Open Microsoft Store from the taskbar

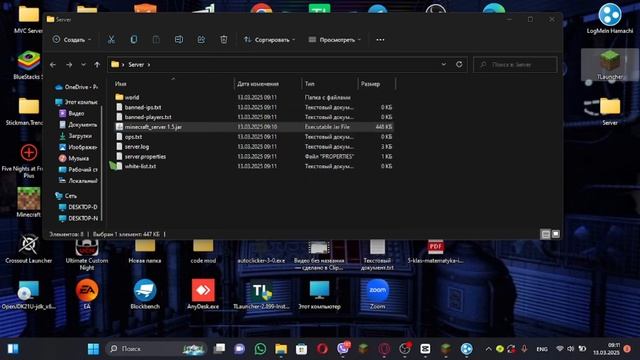[x=301, y=349]
